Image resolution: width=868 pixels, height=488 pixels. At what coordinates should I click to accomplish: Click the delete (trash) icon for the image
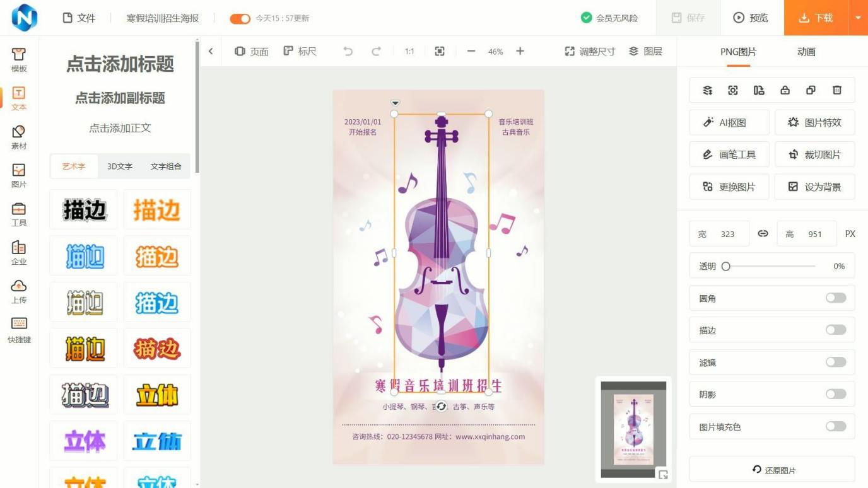(836, 90)
